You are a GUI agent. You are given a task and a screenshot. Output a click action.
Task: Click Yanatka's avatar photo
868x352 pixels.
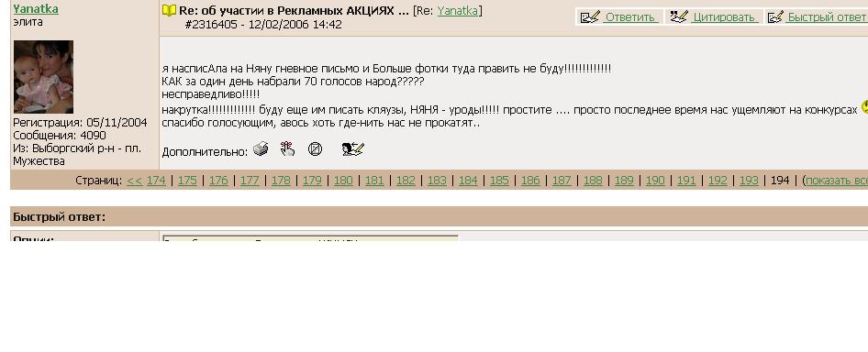point(43,76)
